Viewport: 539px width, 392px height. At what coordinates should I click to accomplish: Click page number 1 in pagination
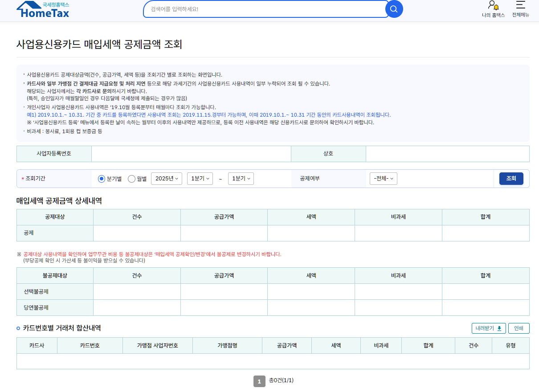[259, 381]
